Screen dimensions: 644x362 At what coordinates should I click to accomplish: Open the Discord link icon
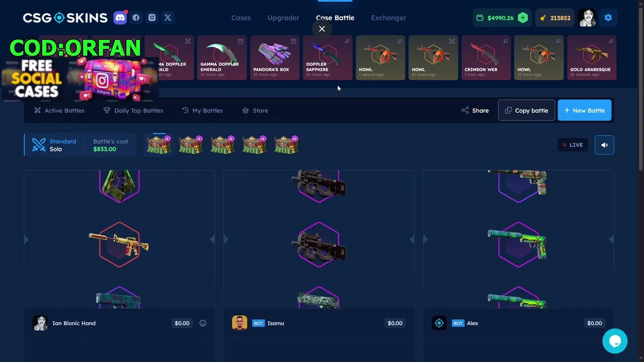tap(120, 18)
